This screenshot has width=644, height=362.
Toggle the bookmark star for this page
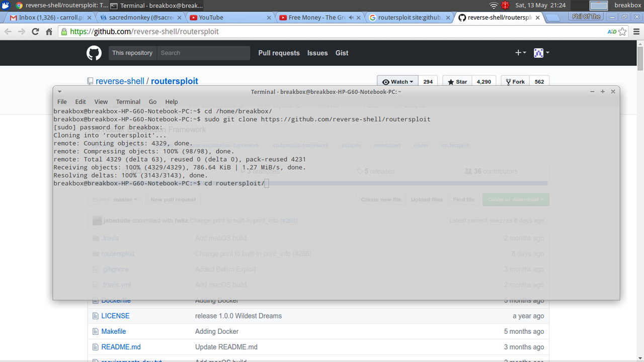tap(623, 31)
